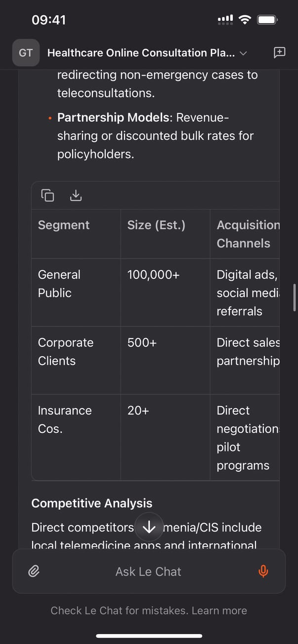
Task: Select the Segment column header
Action: click(x=64, y=225)
